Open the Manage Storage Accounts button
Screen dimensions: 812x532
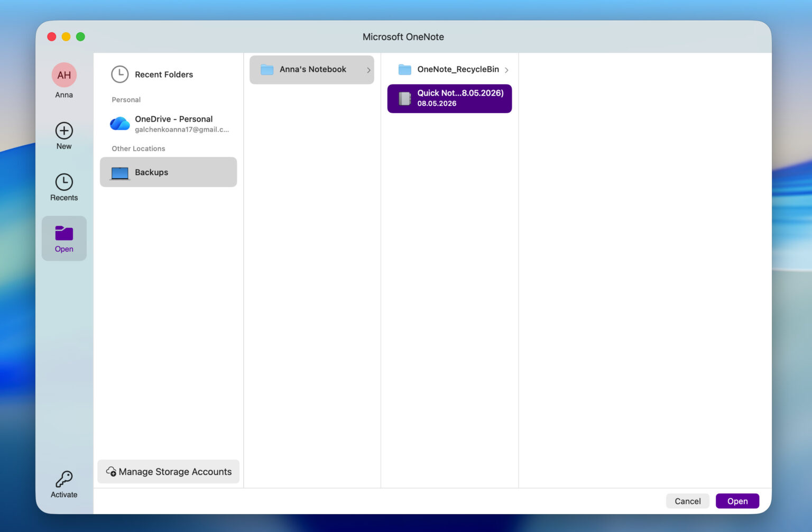(x=169, y=471)
